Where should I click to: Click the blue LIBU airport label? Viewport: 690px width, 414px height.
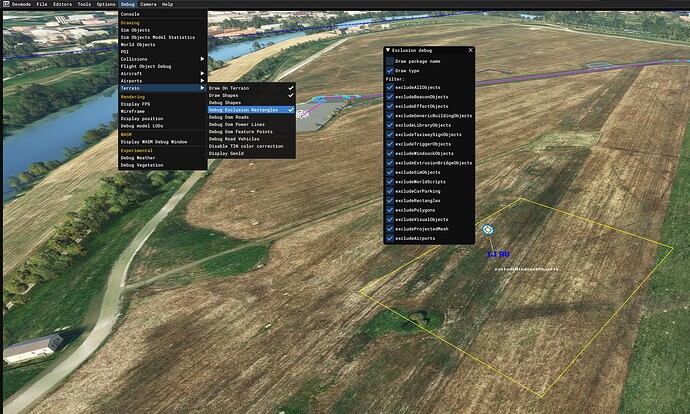point(499,254)
